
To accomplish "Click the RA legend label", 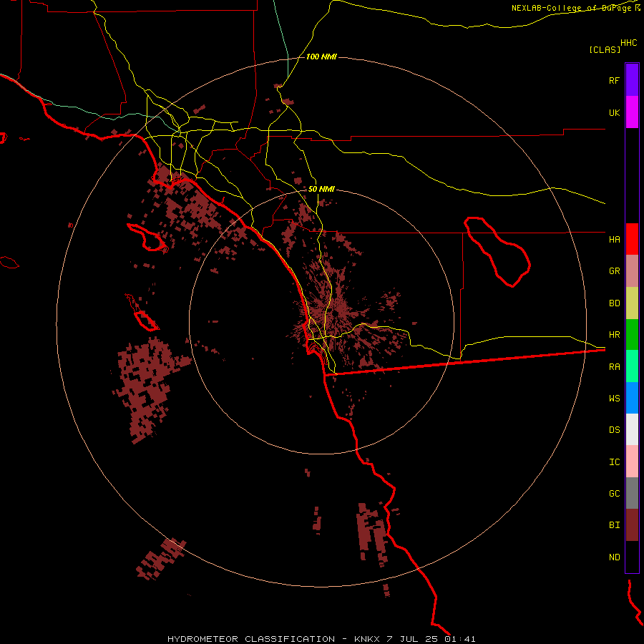I will point(614,367).
